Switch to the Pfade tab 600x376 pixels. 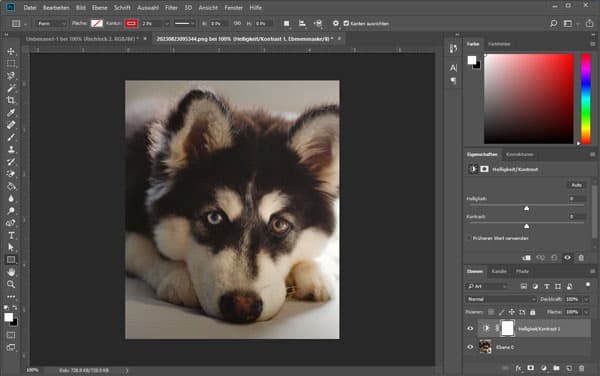coord(522,271)
